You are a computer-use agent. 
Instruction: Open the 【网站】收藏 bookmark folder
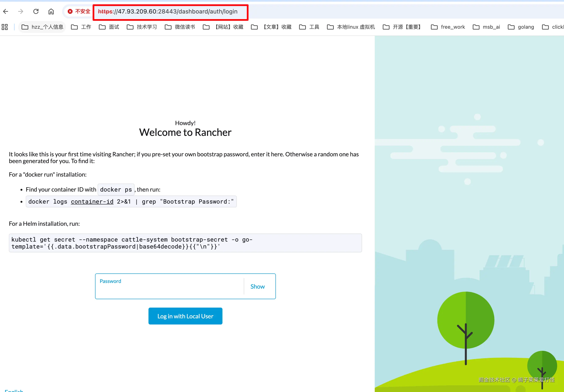point(223,27)
